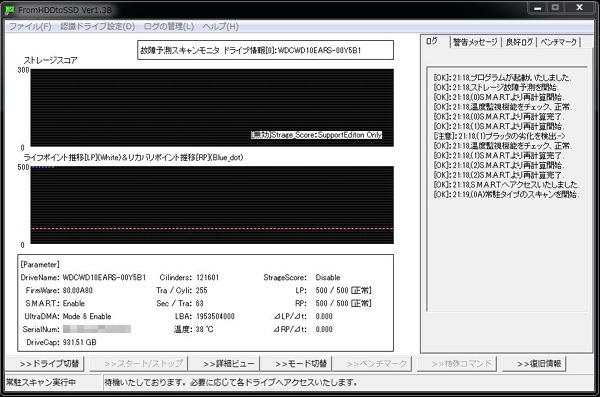Click the ライフポイント推移 graph area
The image size is (600, 397).
[x=212, y=205]
